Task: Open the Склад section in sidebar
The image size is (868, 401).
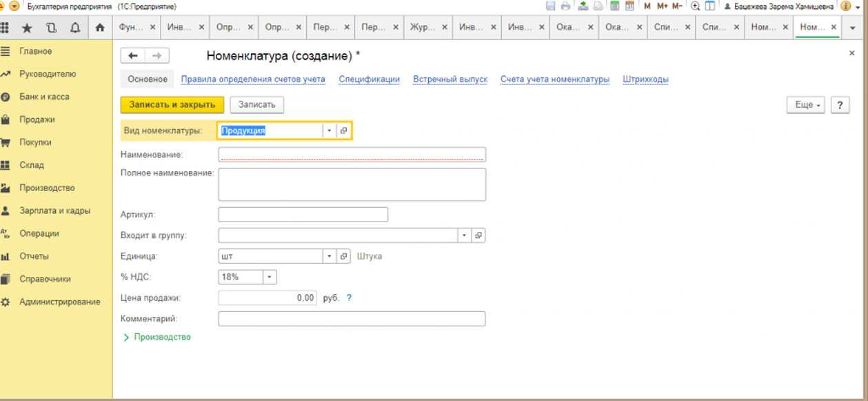Action: 32,165
